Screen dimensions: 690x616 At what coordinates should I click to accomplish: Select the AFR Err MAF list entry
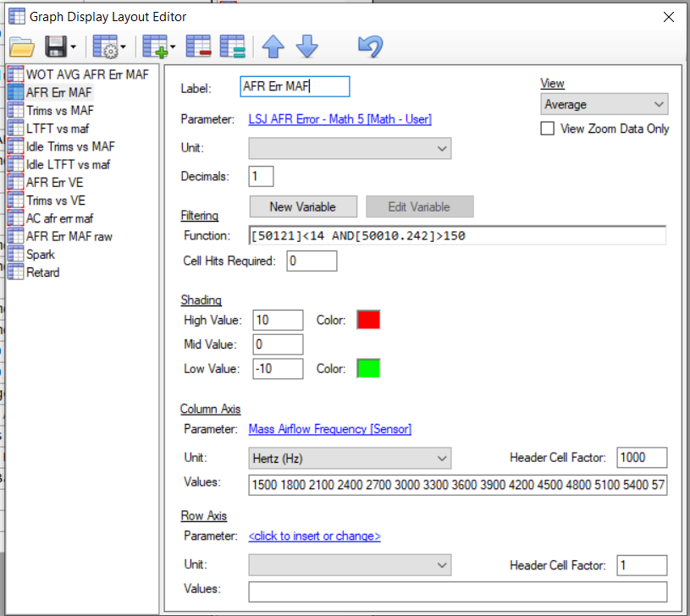coord(58,93)
